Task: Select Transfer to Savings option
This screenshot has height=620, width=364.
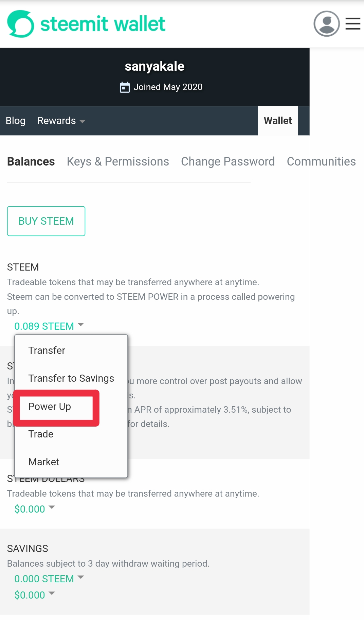Action: point(71,378)
